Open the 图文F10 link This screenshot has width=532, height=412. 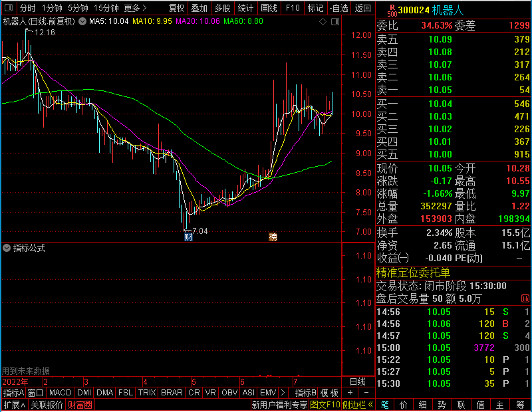click(325, 405)
